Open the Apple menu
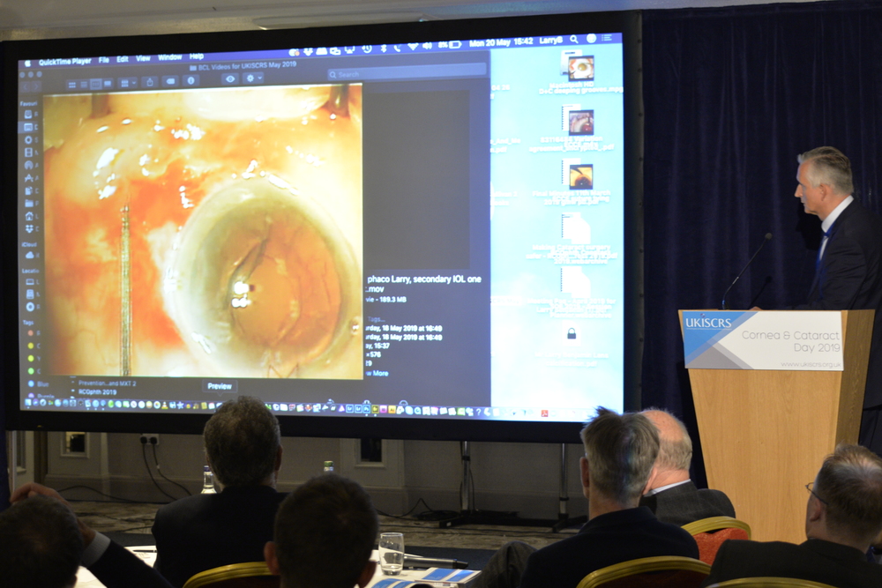The image size is (882, 588). pyautogui.click(x=27, y=63)
